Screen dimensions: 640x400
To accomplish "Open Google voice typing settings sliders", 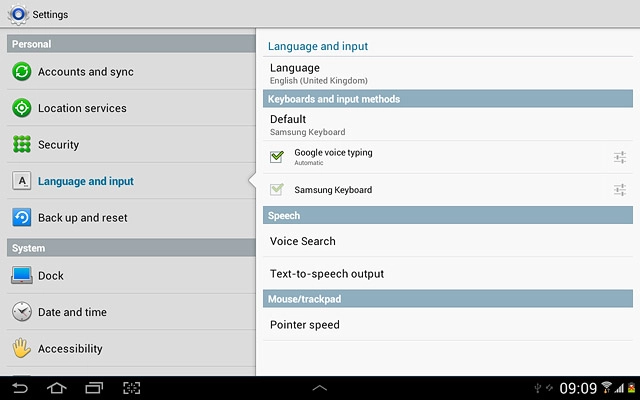I will [620, 157].
